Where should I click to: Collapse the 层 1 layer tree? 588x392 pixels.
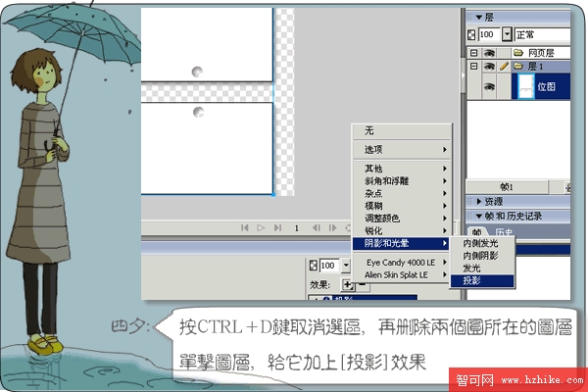[472, 67]
